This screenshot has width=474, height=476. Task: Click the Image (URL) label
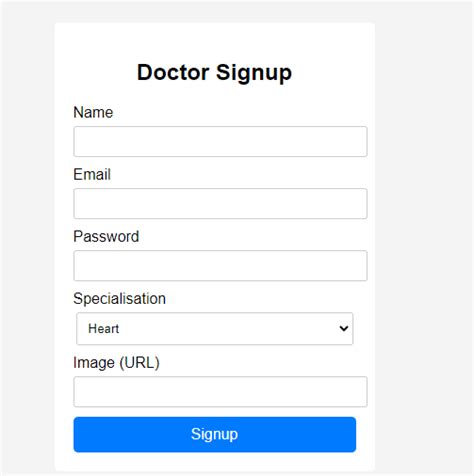[x=116, y=363]
